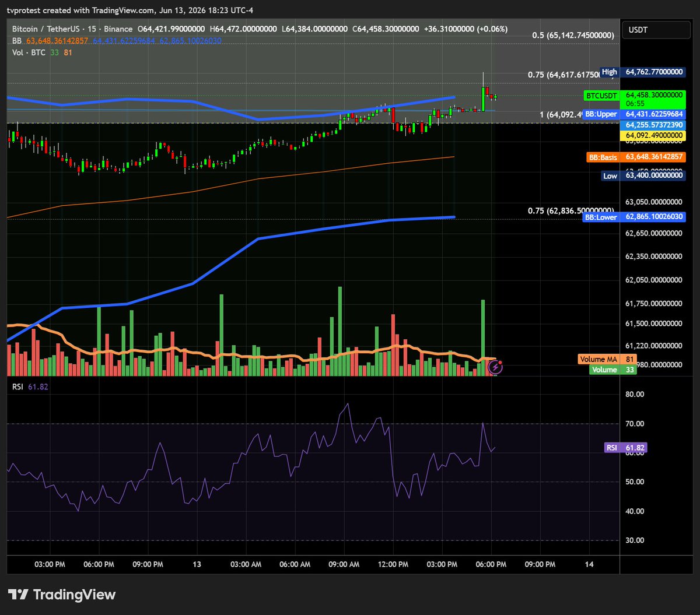Viewport: 700px width, 615px height.
Task: Click the purple RSI 61.82 axis label
Action: point(626,448)
